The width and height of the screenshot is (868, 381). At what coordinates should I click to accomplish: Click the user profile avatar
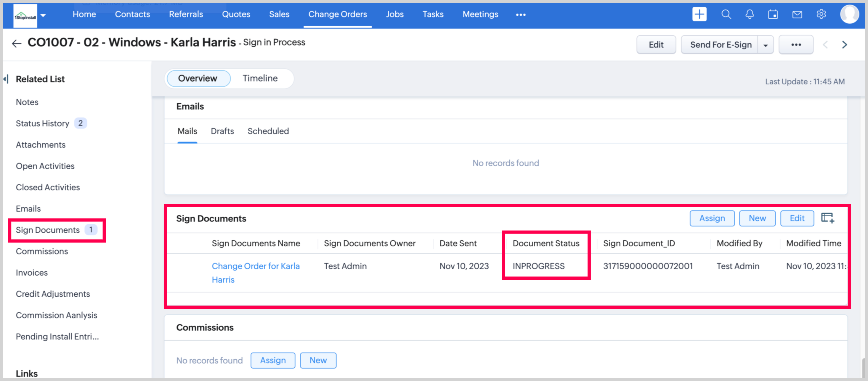tap(849, 15)
